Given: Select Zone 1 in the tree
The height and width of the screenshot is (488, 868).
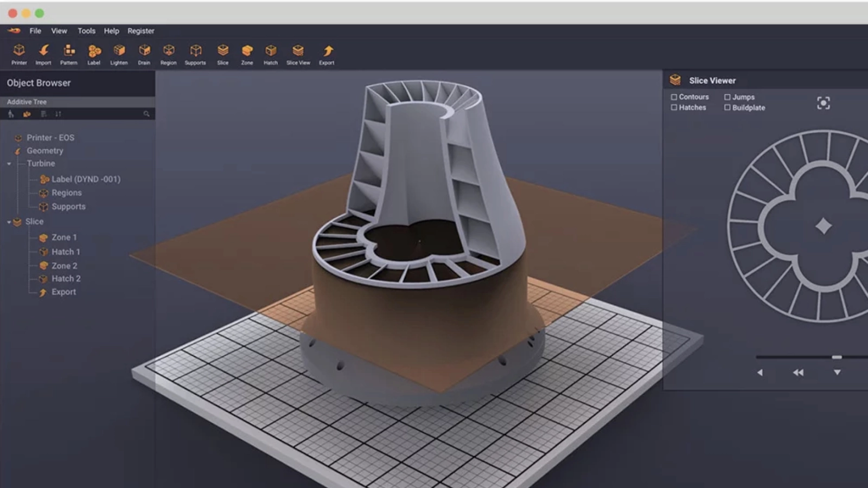Looking at the screenshot, I should point(64,237).
